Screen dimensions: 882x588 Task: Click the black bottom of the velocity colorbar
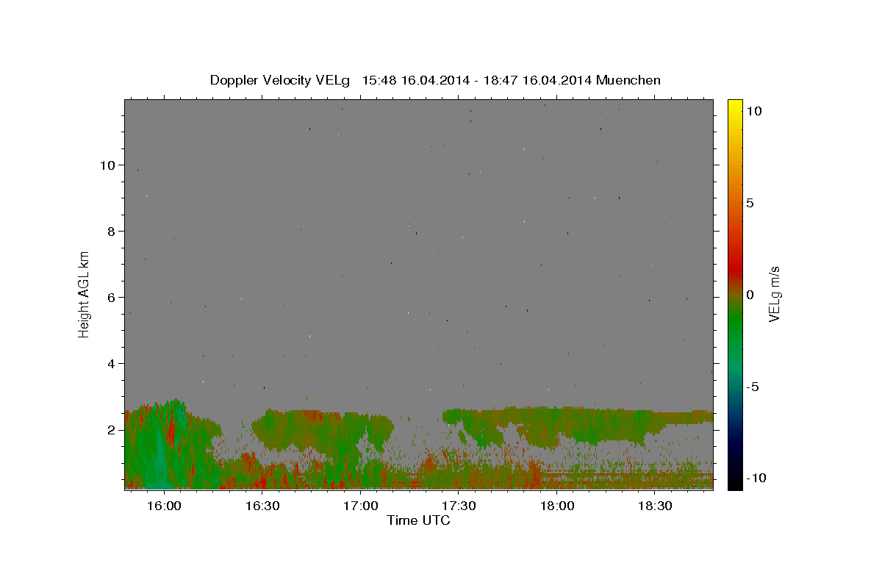click(x=735, y=484)
